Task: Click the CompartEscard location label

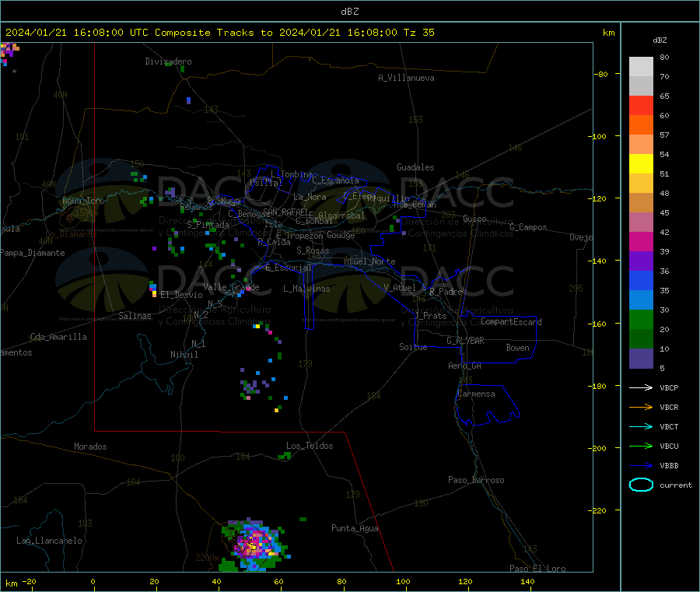Action: pyautogui.click(x=511, y=321)
